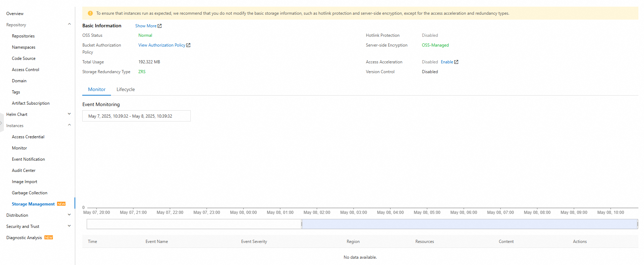
Task: Collapse the Repository section chevron
Action: (69, 25)
